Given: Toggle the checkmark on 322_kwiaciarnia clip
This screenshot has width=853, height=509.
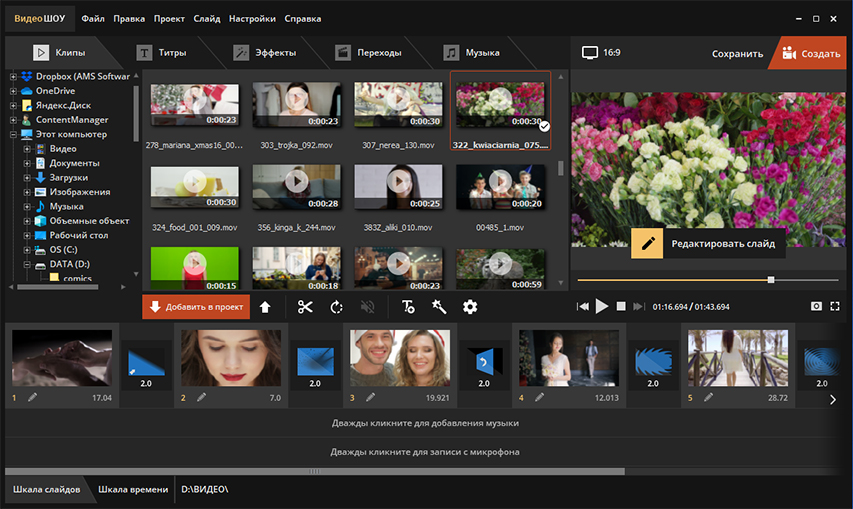Looking at the screenshot, I should [543, 126].
